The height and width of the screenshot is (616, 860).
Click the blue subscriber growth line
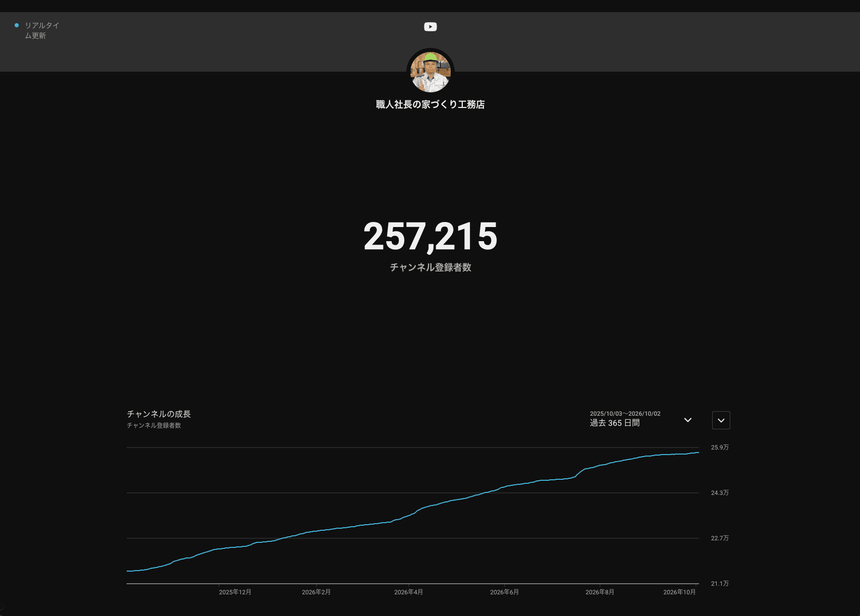[414, 513]
